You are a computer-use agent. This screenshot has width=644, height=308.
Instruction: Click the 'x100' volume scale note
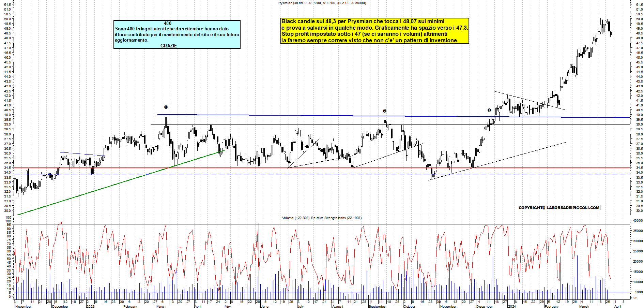click(634, 298)
